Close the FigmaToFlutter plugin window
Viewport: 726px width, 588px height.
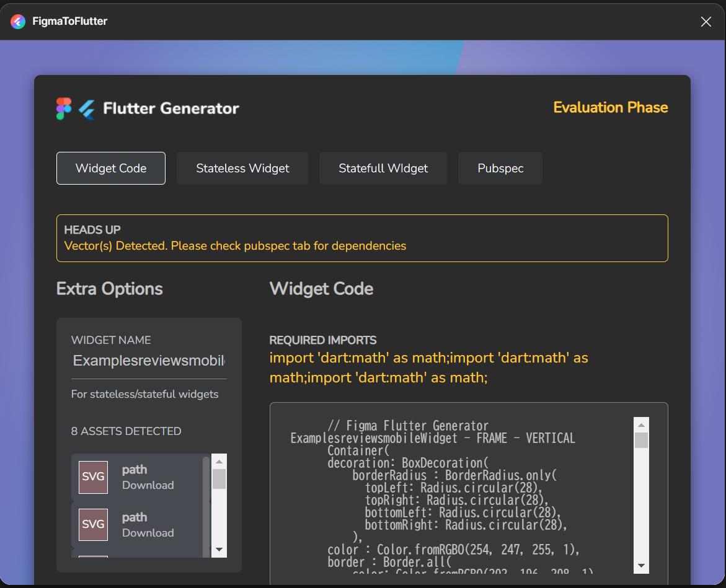click(x=706, y=22)
